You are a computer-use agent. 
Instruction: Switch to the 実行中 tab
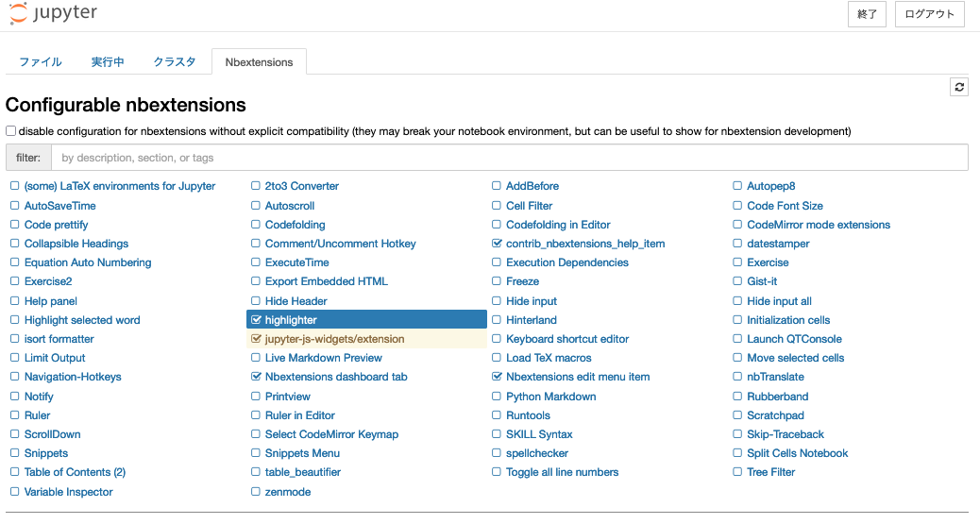point(108,62)
